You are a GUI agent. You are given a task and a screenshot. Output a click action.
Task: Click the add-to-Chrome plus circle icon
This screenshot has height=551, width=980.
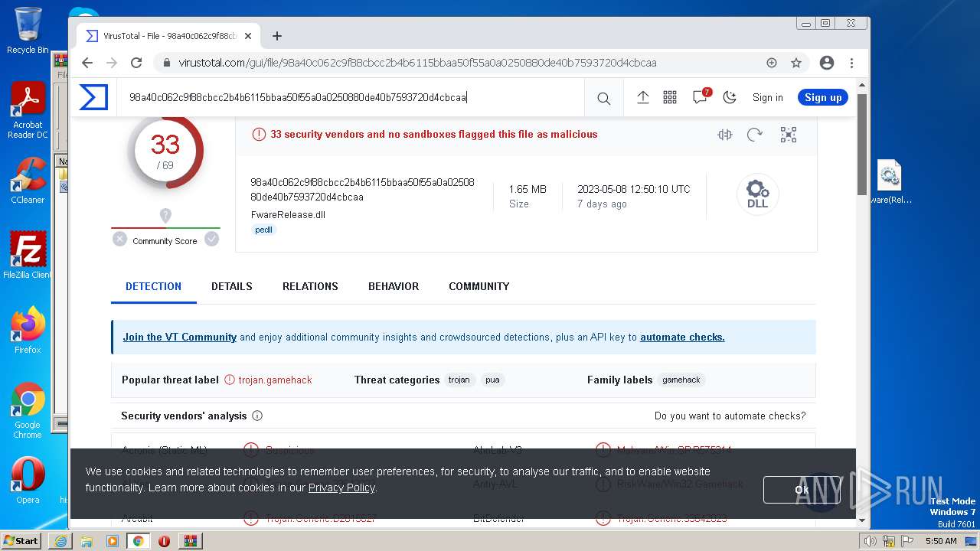772,63
